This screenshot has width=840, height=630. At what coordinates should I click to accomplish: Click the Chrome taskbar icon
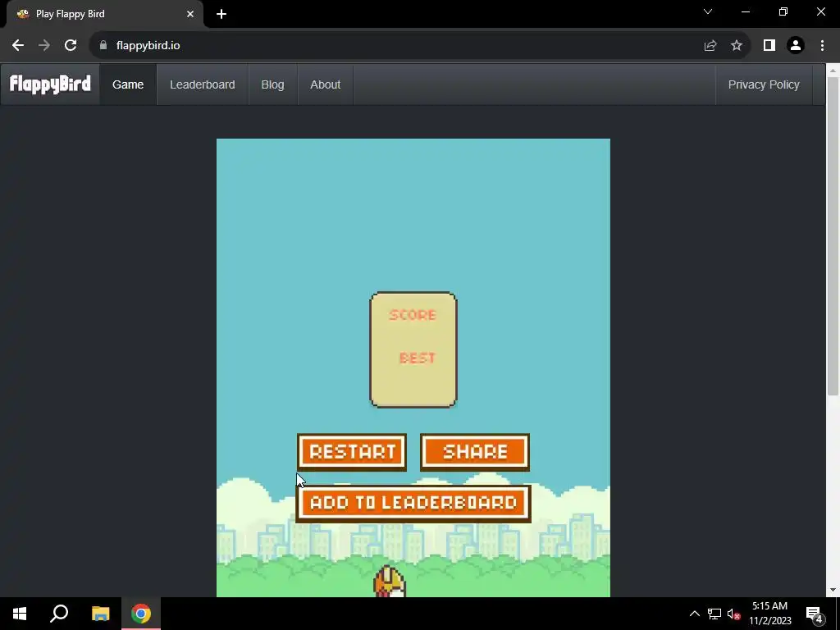click(141, 614)
